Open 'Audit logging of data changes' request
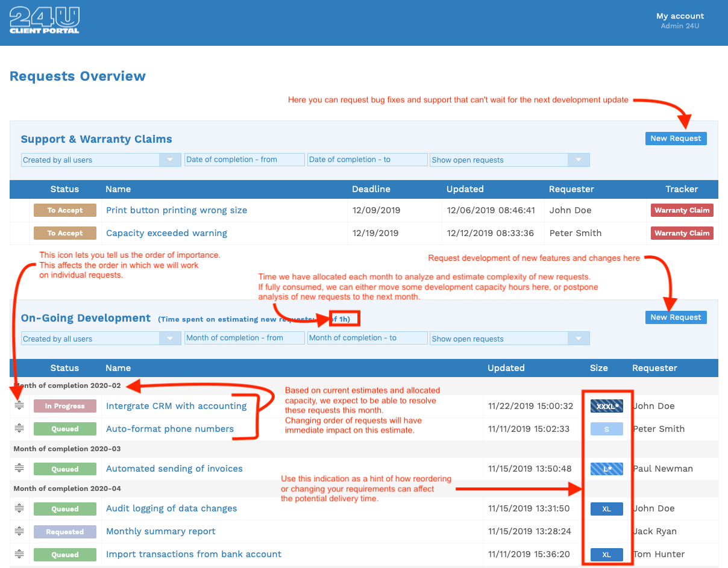This screenshot has height=568, width=728. click(x=172, y=508)
